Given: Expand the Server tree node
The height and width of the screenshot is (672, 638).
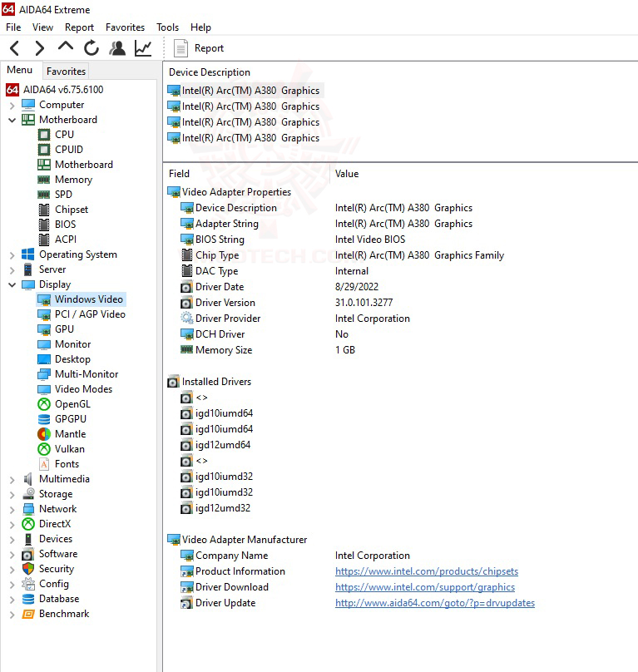Looking at the screenshot, I should pyautogui.click(x=12, y=270).
